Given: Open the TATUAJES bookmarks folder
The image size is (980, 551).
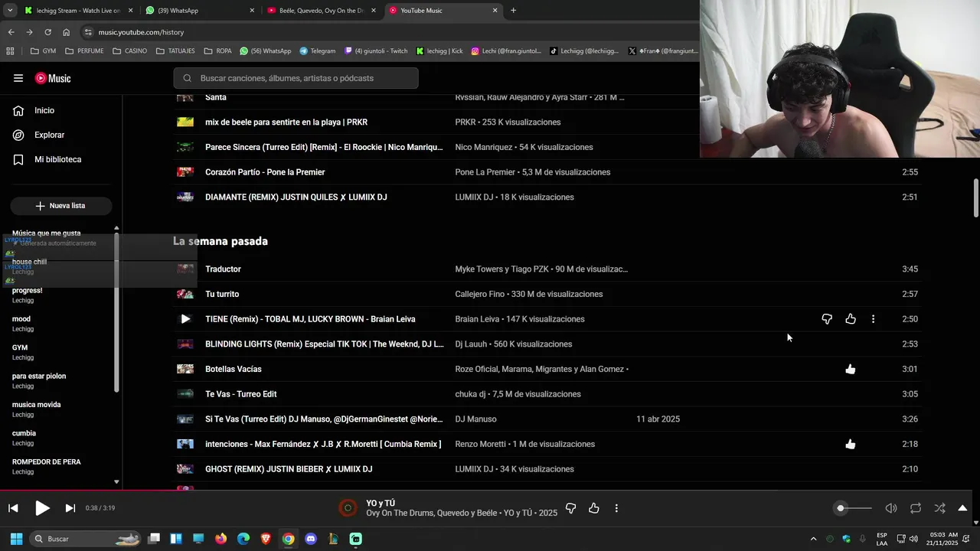Looking at the screenshot, I should (x=176, y=51).
